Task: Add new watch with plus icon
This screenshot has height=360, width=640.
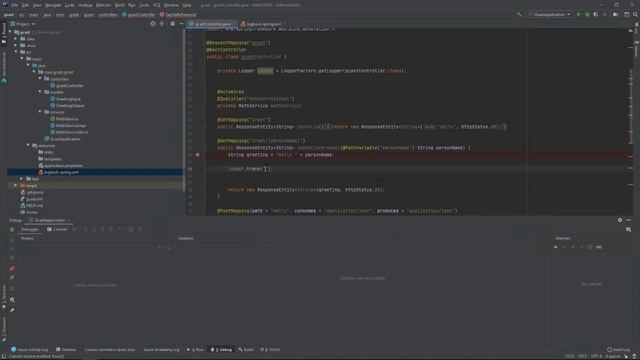Action: tap(556, 247)
